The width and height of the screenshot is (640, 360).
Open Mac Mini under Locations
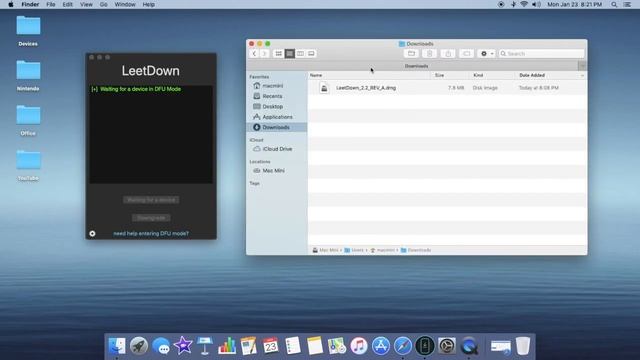pyautogui.click(x=273, y=171)
